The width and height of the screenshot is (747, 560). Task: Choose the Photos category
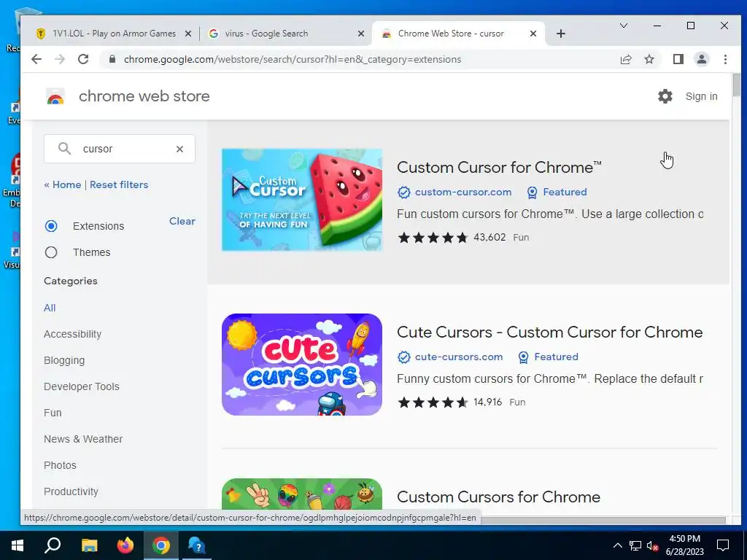tap(60, 465)
